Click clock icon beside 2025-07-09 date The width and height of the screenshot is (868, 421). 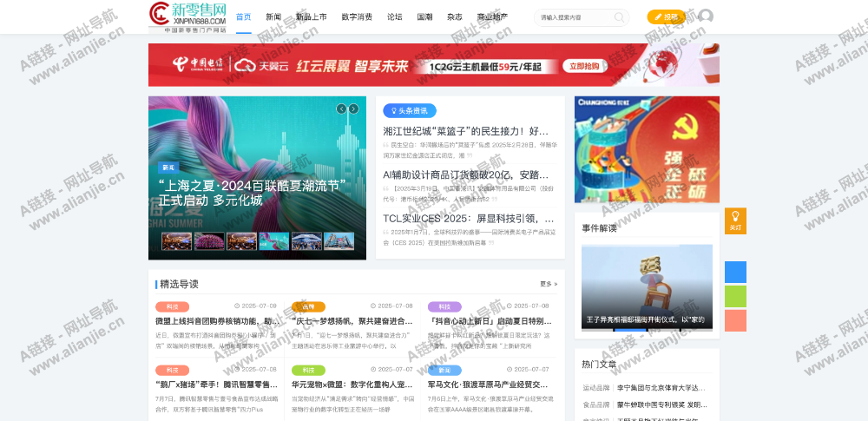[x=237, y=306]
